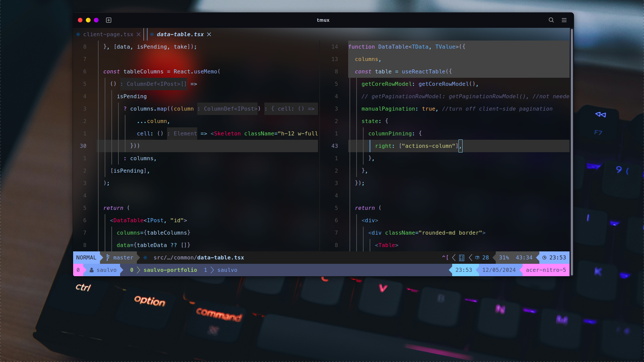Image resolution: width=644 pixels, height=362 pixels.
Task: Click the new pane plus icon near traffic lights
Action: [109, 20]
